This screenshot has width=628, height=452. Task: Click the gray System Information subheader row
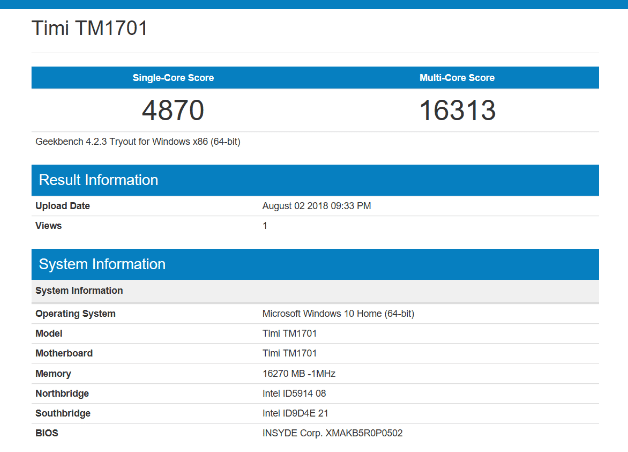(x=315, y=291)
